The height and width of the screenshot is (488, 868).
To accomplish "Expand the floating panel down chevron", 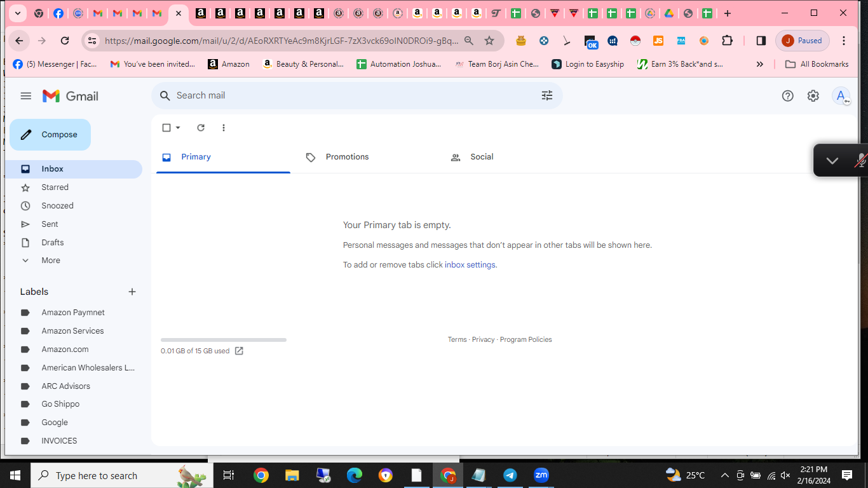I will click(832, 161).
